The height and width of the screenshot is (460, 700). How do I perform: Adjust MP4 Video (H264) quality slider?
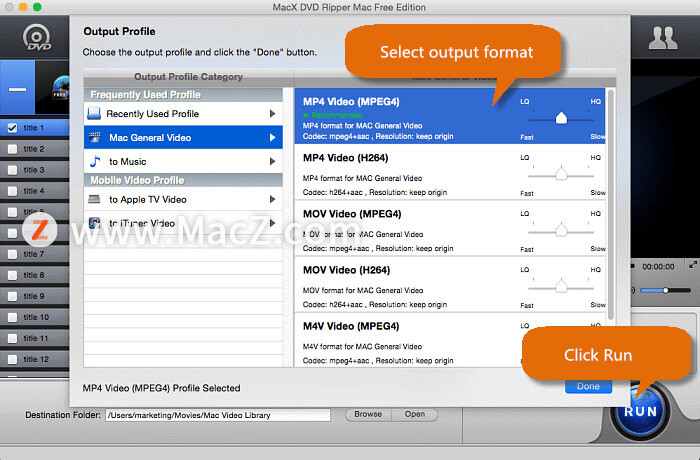pos(561,174)
